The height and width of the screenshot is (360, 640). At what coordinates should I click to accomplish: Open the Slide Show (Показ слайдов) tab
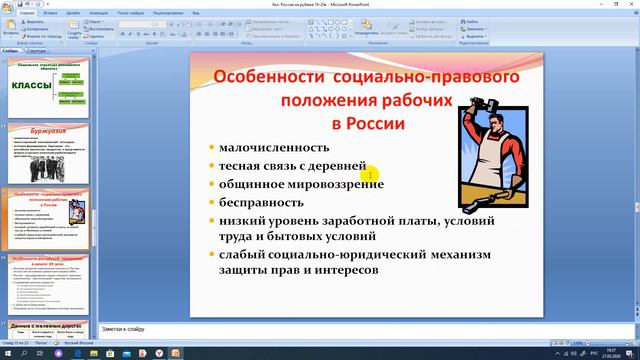click(131, 13)
